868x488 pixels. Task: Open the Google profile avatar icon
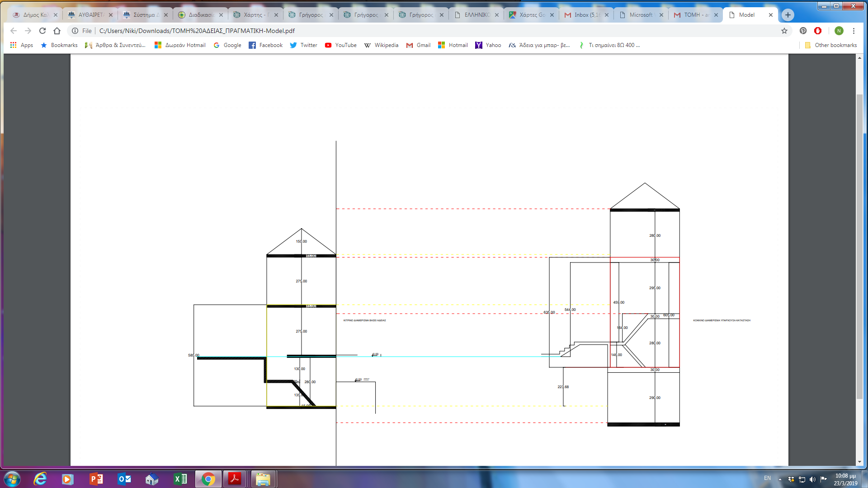(x=839, y=31)
